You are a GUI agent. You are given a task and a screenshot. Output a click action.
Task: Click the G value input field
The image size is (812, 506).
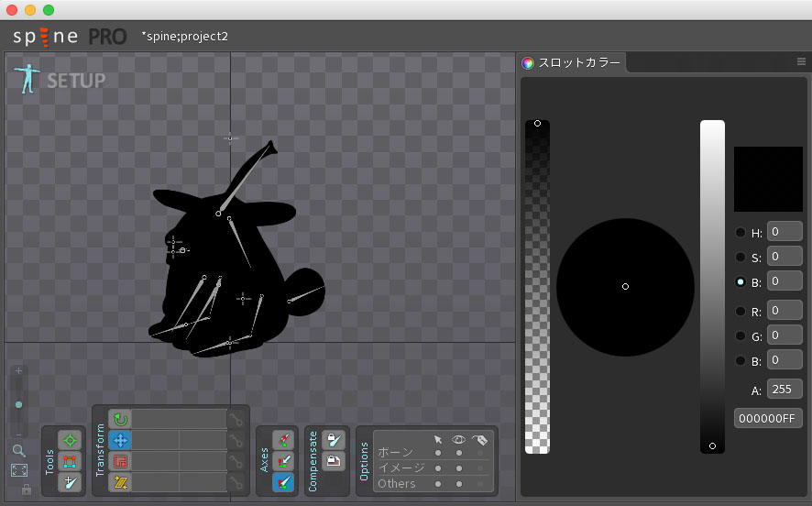[785, 335]
